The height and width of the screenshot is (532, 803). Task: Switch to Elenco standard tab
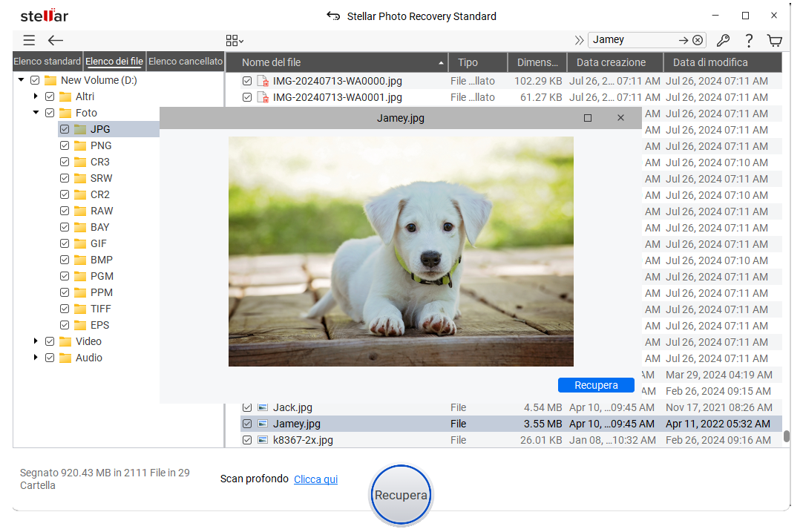47,62
